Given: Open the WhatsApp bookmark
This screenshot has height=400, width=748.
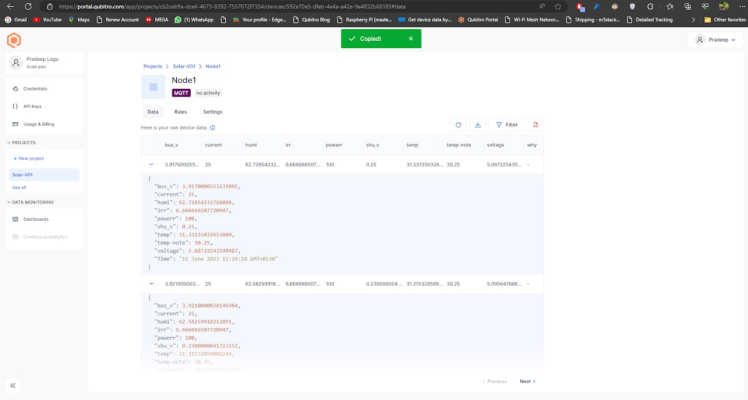Looking at the screenshot, I should (194, 20).
